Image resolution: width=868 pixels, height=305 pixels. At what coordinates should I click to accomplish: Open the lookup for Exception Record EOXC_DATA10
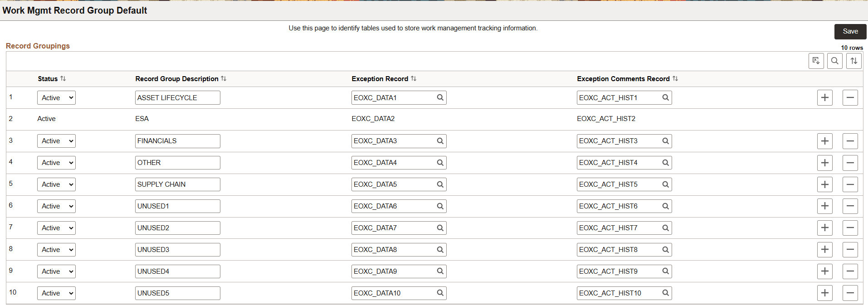coord(440,293)
